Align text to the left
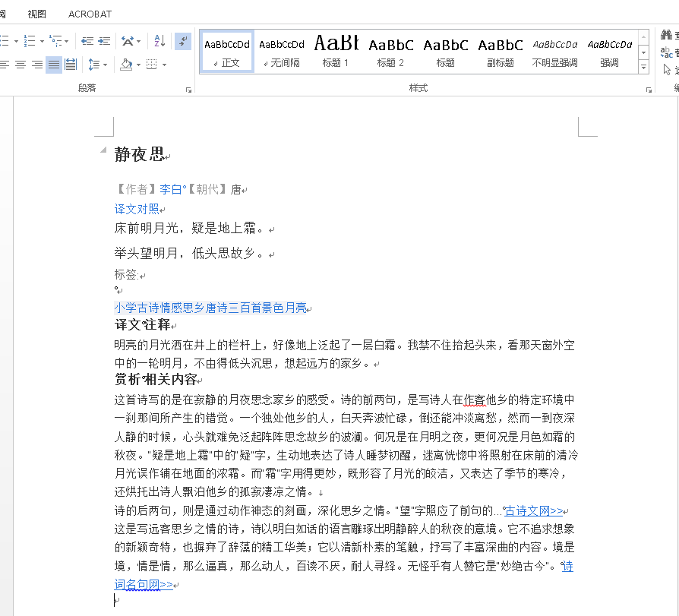 pos(5,65)
